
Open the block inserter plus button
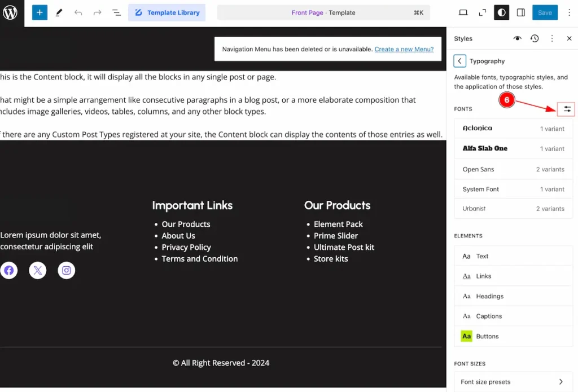pyautogui.click(x=40, y=12)
